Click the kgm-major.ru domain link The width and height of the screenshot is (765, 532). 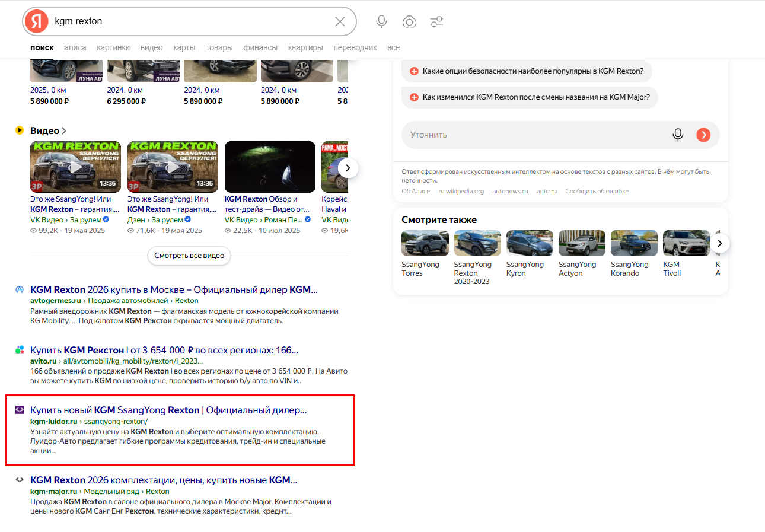[54, 492]
